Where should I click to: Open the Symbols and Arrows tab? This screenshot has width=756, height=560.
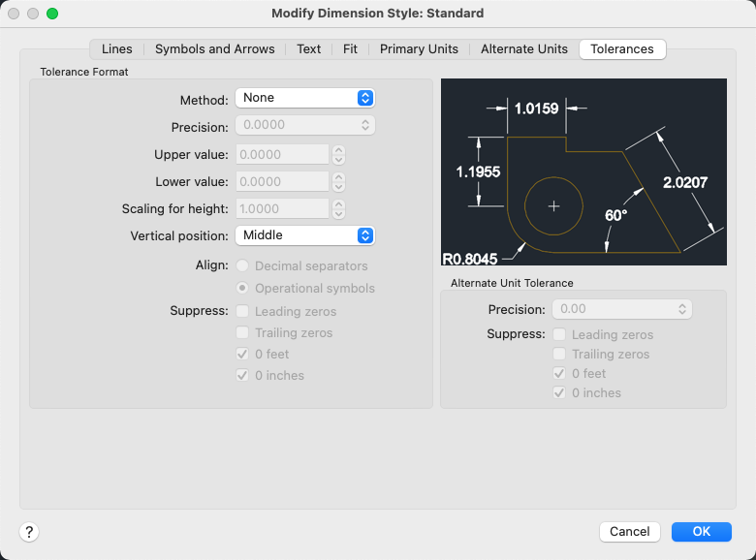click(214, 48)
